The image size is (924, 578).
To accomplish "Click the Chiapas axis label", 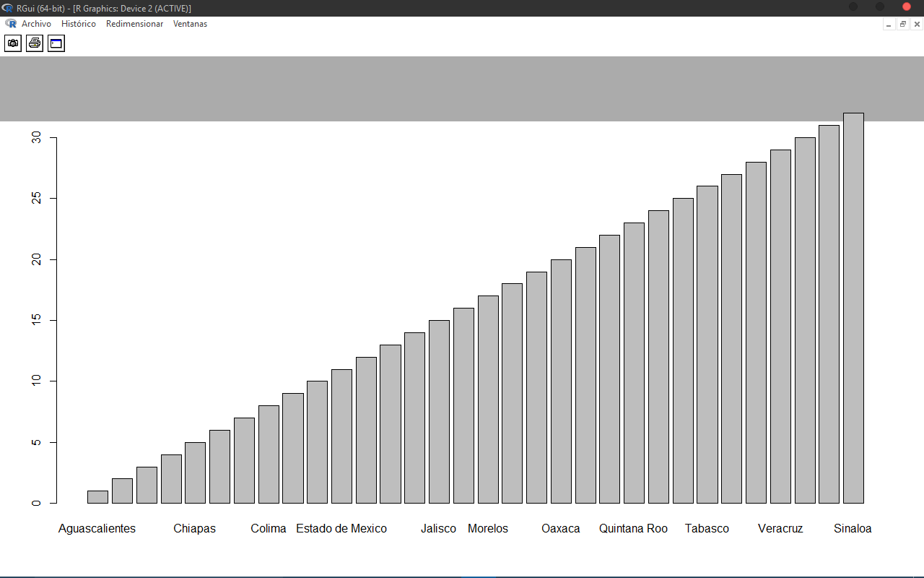I will click(x=194, y=529).
